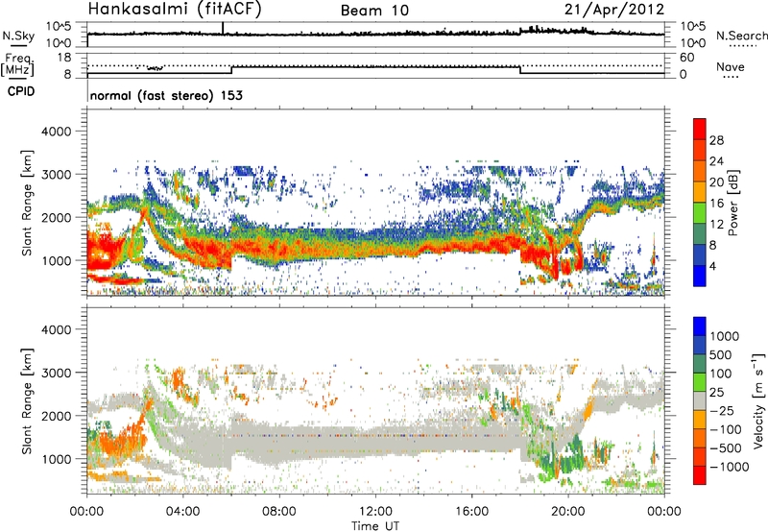Image resolution: width=768 pixels, height=532 pixels.
Task: Select the "8" value on Power color bar
Action: coord(713,246)
